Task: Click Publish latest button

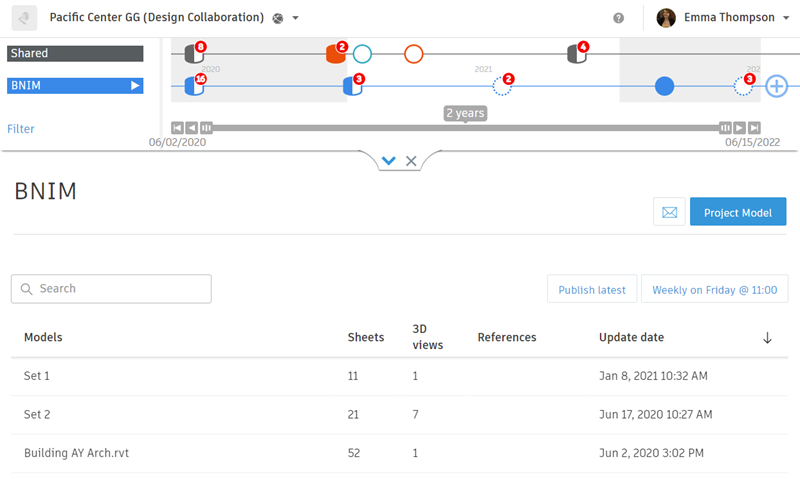Action: point(592,290)
